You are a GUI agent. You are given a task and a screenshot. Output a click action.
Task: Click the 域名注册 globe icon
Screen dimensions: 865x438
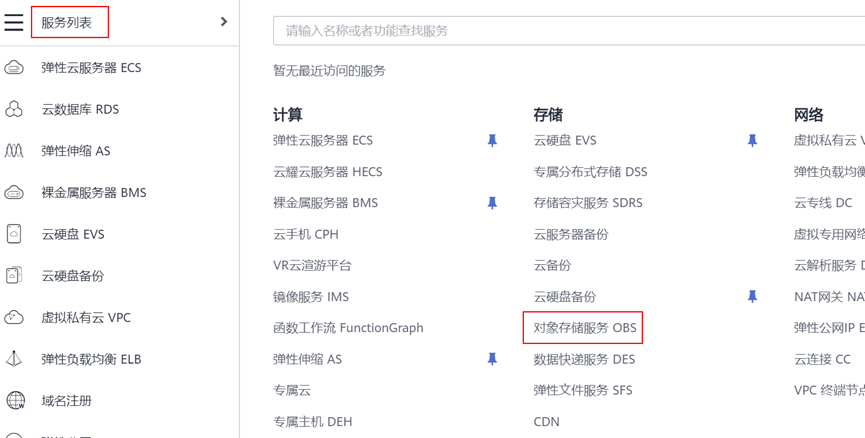15,401
